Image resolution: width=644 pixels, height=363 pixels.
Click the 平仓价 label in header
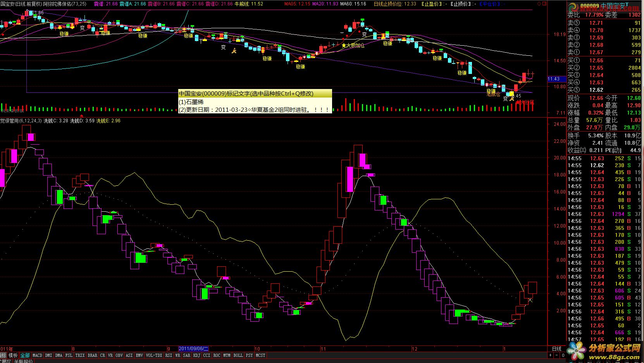click(490, 4)
